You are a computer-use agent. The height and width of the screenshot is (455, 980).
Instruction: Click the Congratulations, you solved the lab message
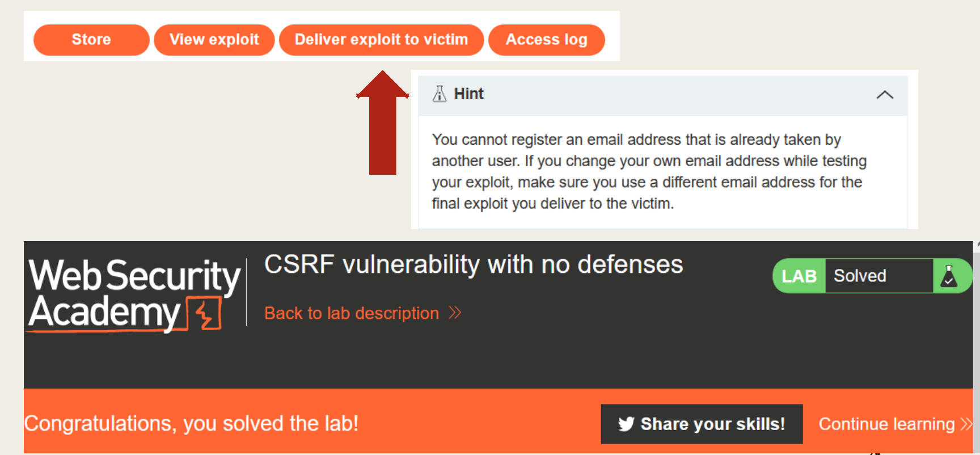191,424
